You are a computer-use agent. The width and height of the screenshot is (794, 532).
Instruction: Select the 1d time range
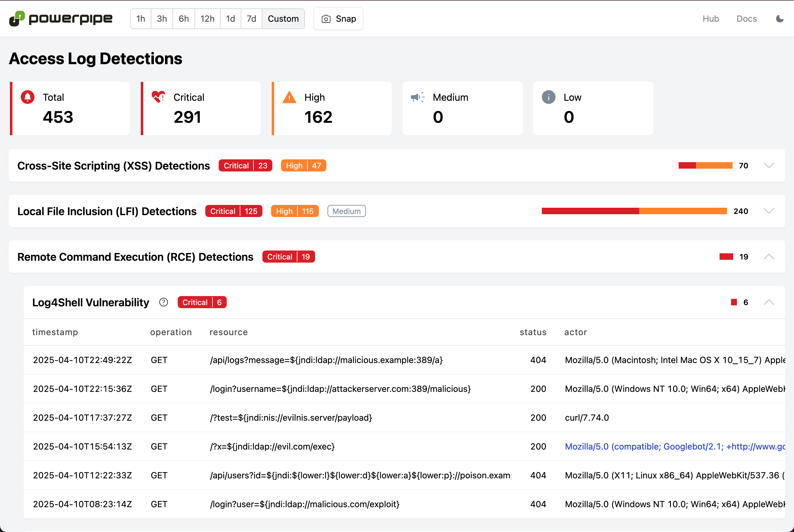pos(230,19)
